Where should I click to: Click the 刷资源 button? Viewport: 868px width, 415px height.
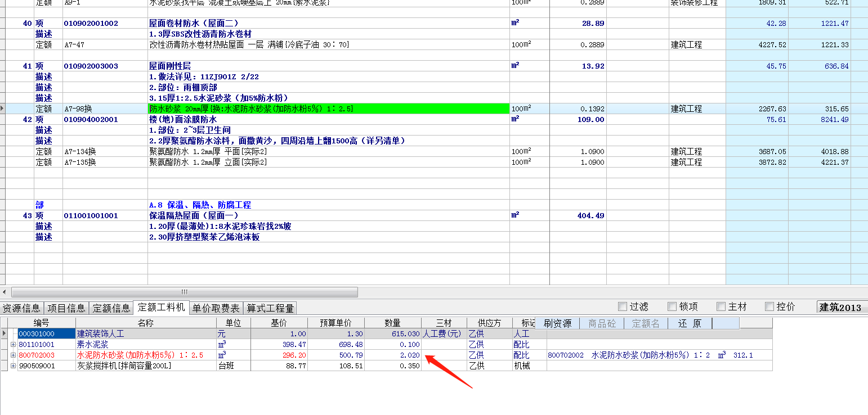click(x=557, y=323)
